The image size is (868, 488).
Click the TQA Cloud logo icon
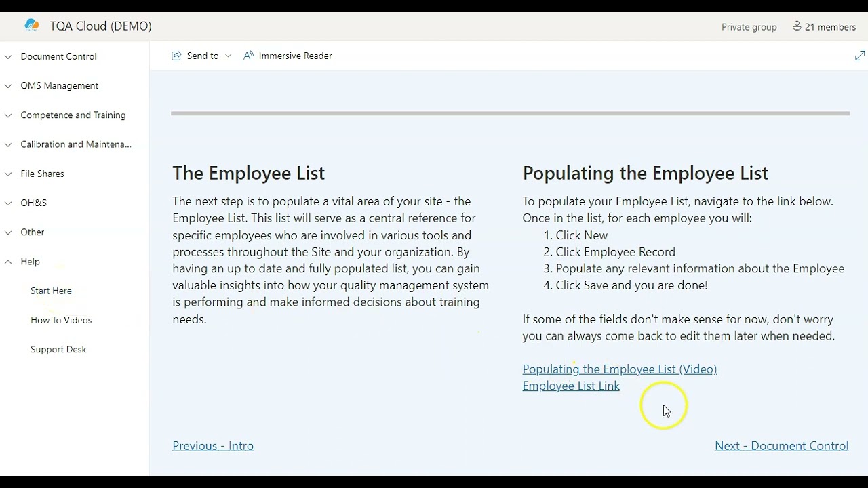32,26
